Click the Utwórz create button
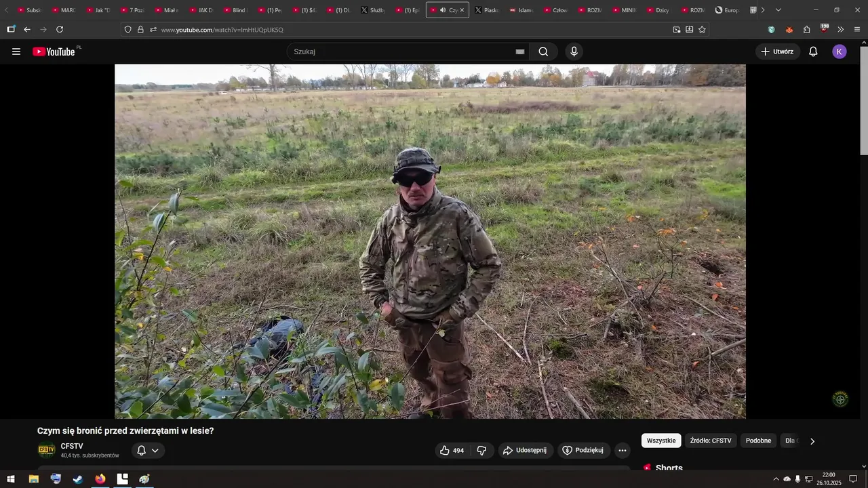This screenshot has height=488, width=868. tap(777, 52)
